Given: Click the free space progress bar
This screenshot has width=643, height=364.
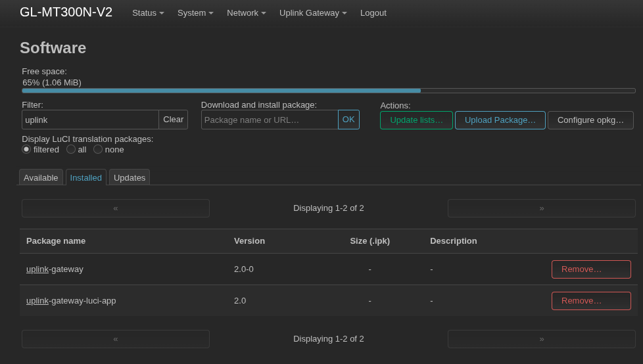Looking at the screenshot, I should (x=329, y=91).
